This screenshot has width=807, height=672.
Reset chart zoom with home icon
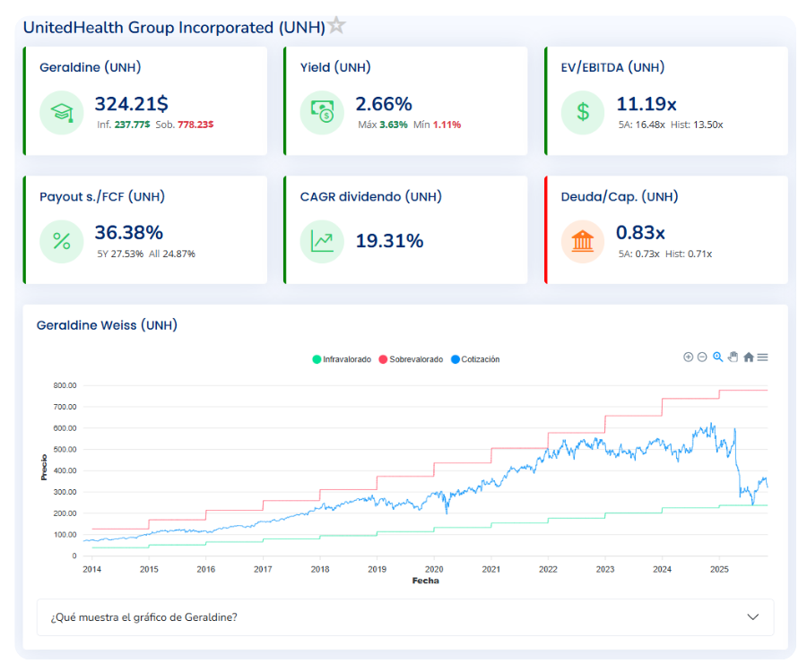(x=748, y=357)
